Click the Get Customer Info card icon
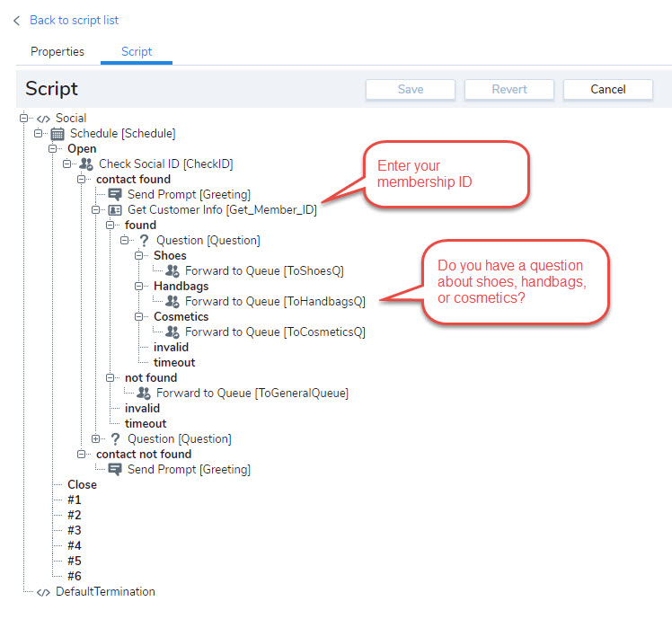Screen dimensions: 672x628 [x=115, y=210]
